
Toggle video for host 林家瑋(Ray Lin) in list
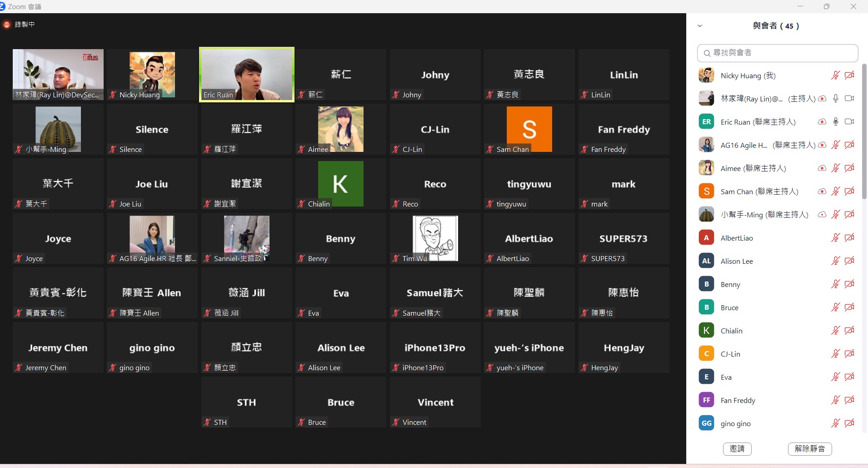(x=849, y=99)
